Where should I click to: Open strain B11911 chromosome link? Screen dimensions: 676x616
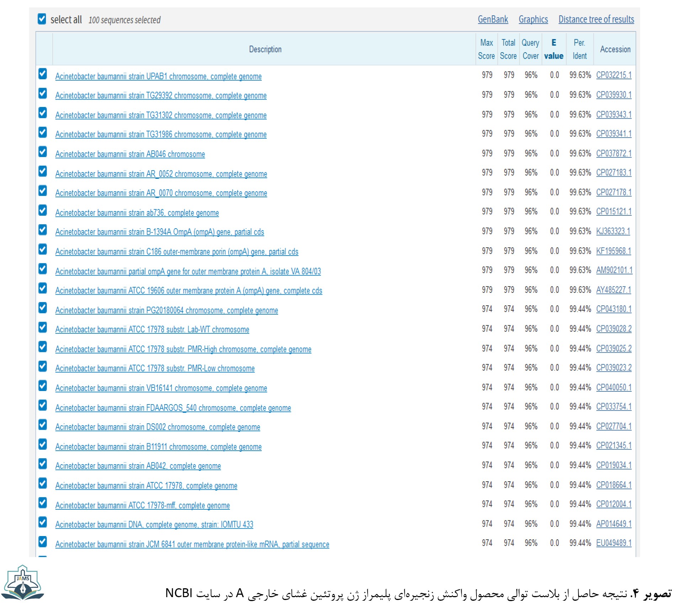pyautogui.click(x=159, y=447)
